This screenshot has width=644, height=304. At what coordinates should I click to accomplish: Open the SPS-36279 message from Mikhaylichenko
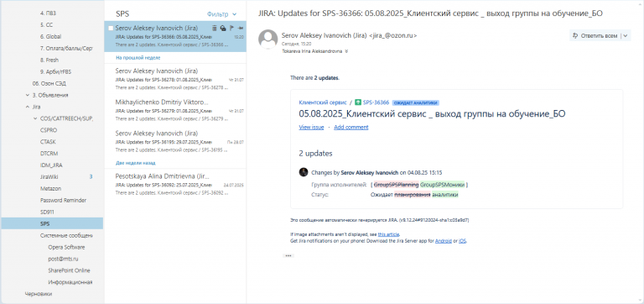(x=175, y=110)
